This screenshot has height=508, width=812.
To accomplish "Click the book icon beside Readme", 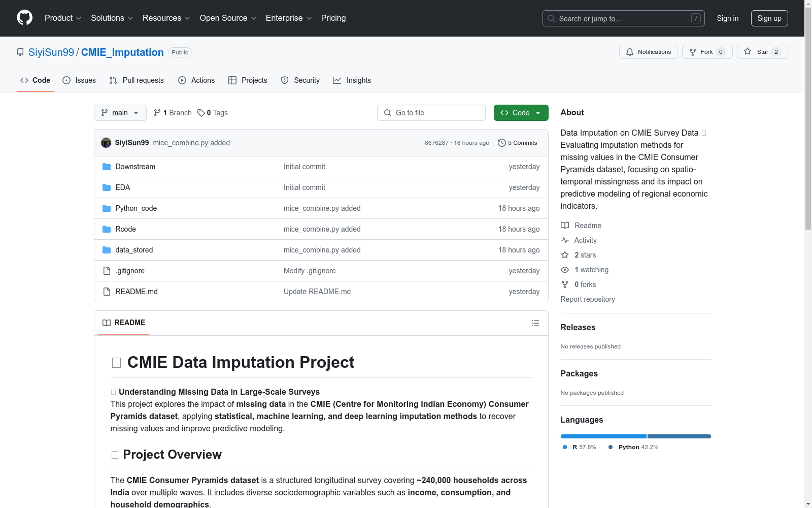I will (x=565, y=226).
